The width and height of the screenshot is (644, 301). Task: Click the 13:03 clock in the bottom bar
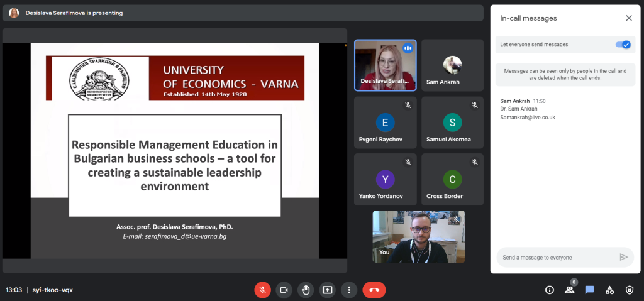tap(14, 290)
